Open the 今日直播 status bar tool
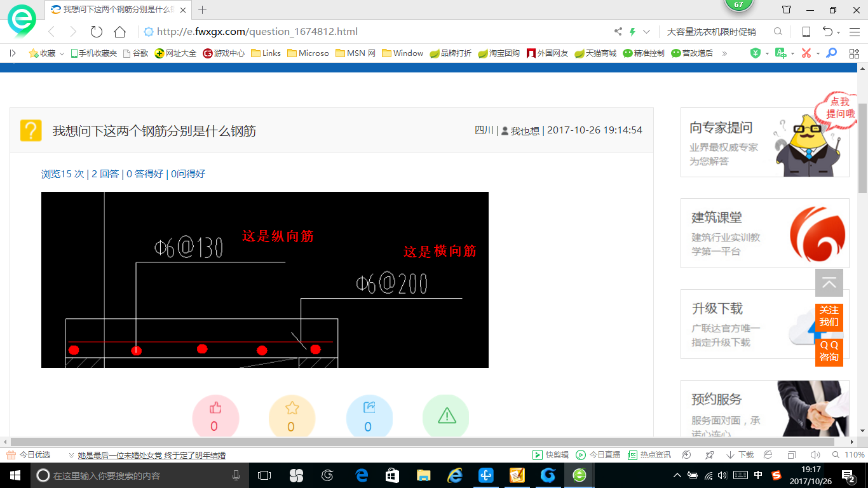868x488 pixels. 598,455
